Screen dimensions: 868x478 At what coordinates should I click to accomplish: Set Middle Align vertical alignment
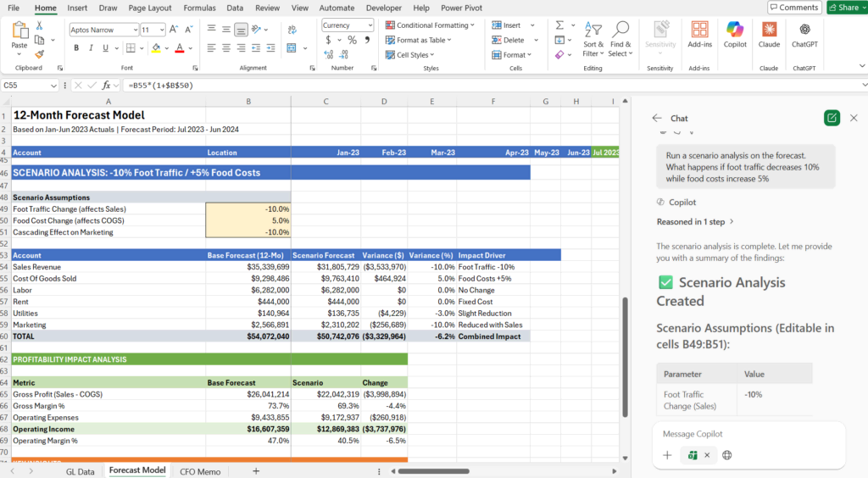[x=225, y=30]
